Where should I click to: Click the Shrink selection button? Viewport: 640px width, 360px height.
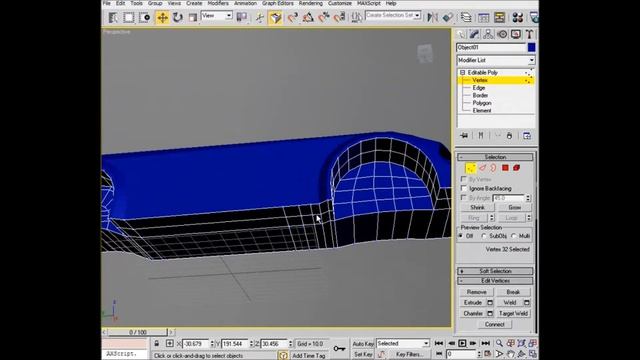point(477,207)
